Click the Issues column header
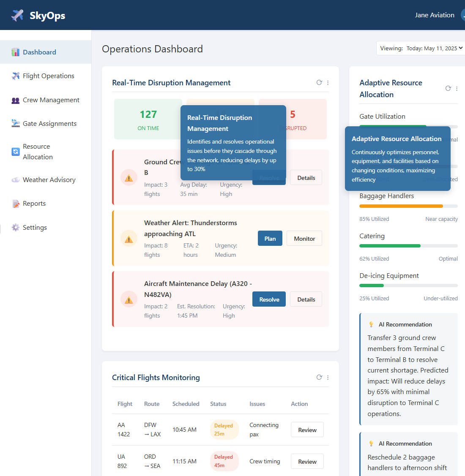 point(257,404)
